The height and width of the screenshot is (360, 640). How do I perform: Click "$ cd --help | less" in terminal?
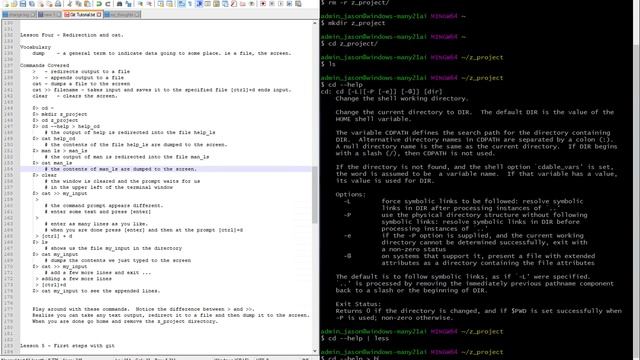click(x=355, y=338)
